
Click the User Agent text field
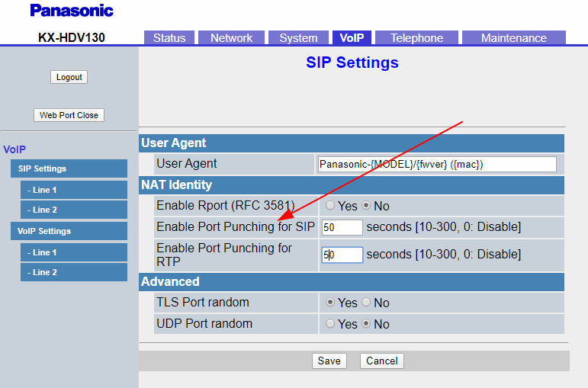436,164
